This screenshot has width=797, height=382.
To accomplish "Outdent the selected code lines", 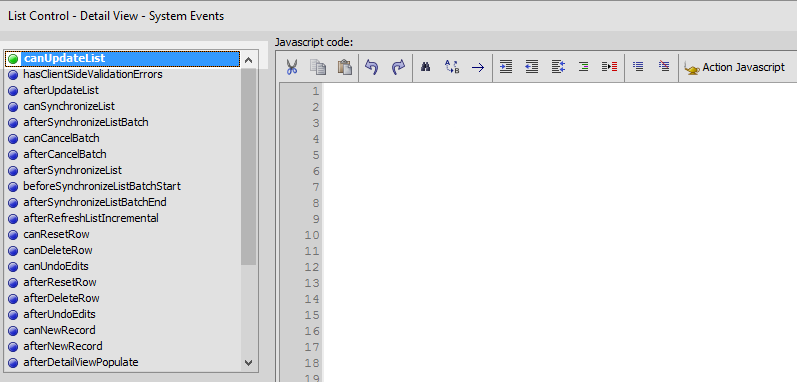I will coord(532,67).
